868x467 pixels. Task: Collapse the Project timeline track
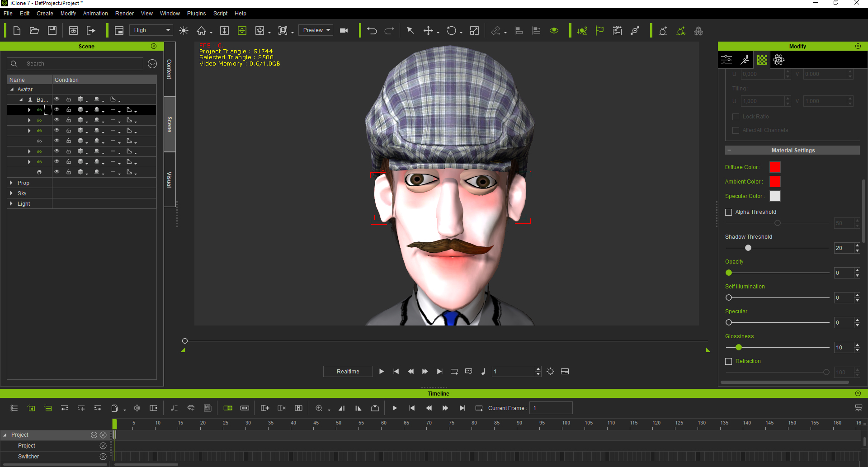[x=5, y=435]
